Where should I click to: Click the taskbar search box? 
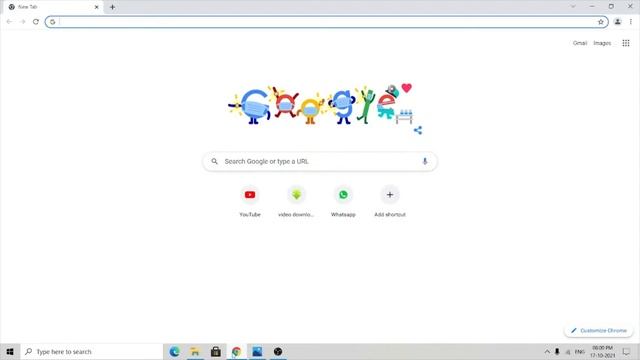tap(91, 351)
